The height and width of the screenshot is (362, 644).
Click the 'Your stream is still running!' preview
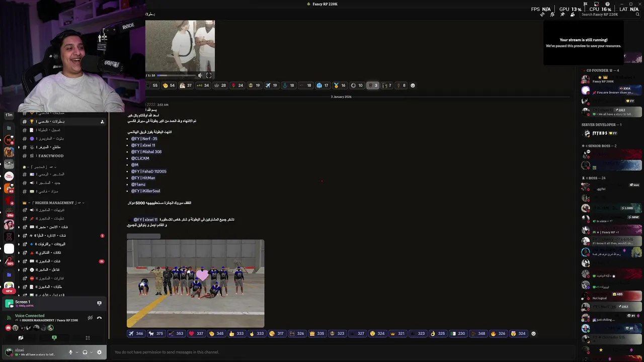pyautogui.click(x=583, y=43)
